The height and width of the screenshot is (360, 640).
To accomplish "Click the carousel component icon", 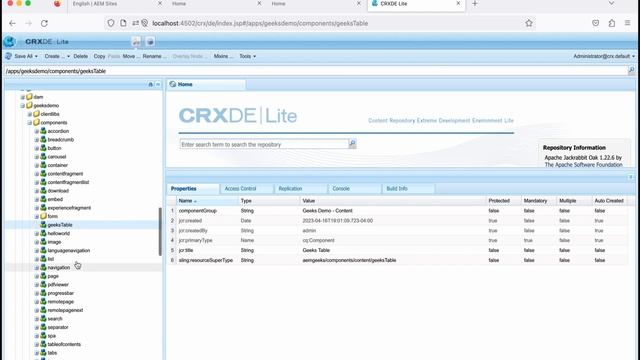I will pos(43,156).
